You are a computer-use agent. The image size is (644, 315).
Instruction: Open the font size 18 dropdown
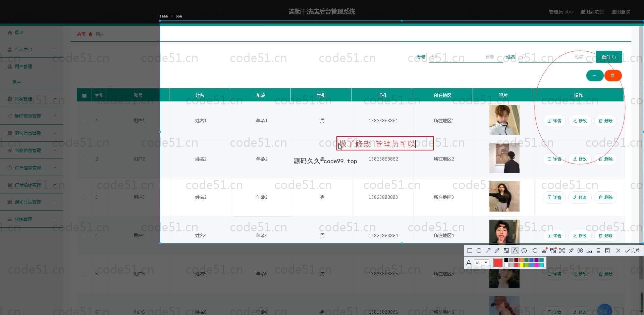pyautogui.click(x=482, y=263)
